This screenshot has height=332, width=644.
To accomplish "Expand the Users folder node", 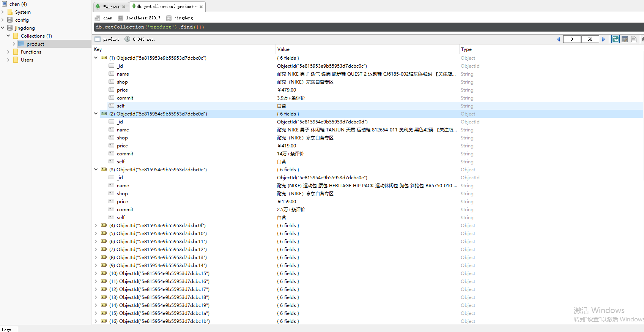I will [x=8, y=60].
